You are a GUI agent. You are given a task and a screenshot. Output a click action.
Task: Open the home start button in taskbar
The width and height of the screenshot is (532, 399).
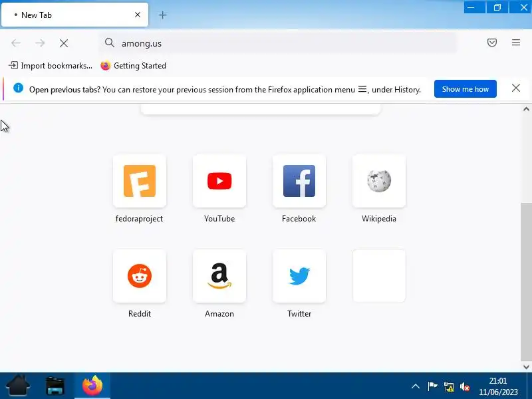coord(18,386)
